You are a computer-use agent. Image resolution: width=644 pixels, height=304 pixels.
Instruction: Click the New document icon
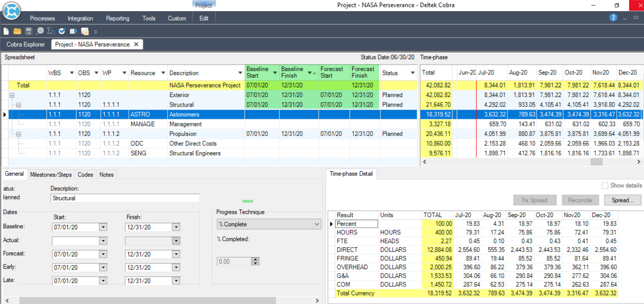click(6, 31)
